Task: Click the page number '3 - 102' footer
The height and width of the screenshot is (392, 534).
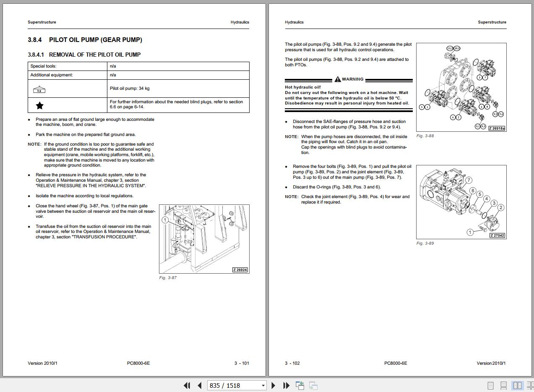Action: pyautogui.click(x=292, y=363)
